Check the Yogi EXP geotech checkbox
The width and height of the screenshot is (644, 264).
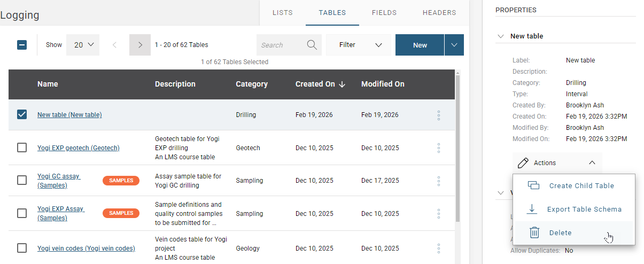22,148
